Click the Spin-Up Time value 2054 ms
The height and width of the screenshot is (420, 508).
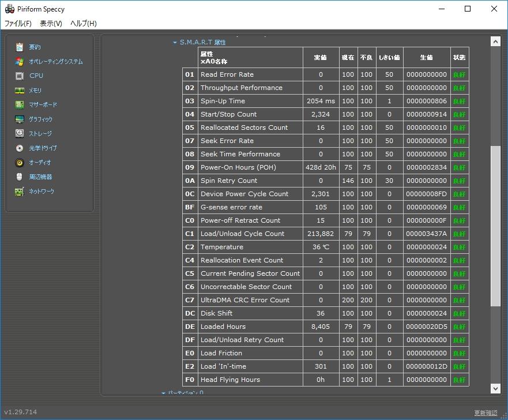coord(321,101)
